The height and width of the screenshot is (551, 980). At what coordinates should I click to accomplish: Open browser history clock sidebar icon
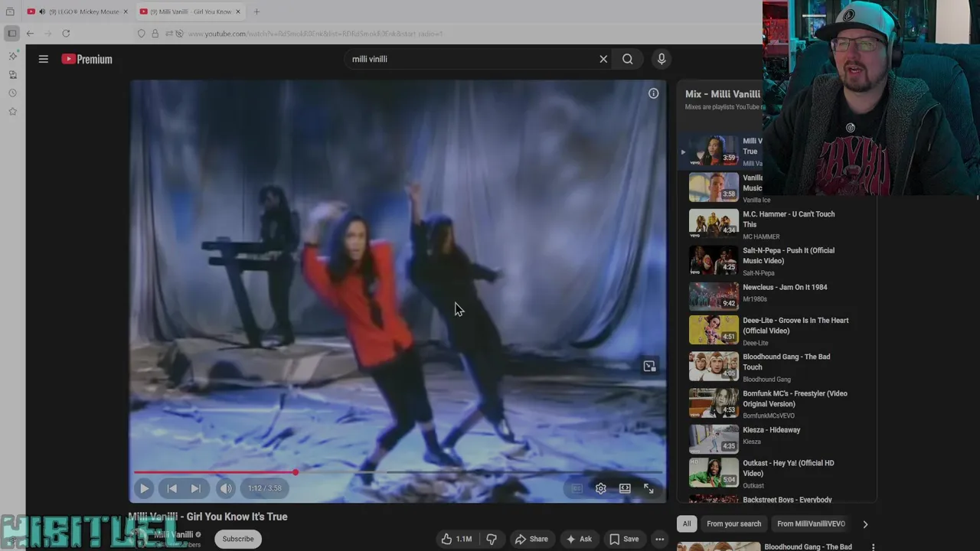click(12, 93)
